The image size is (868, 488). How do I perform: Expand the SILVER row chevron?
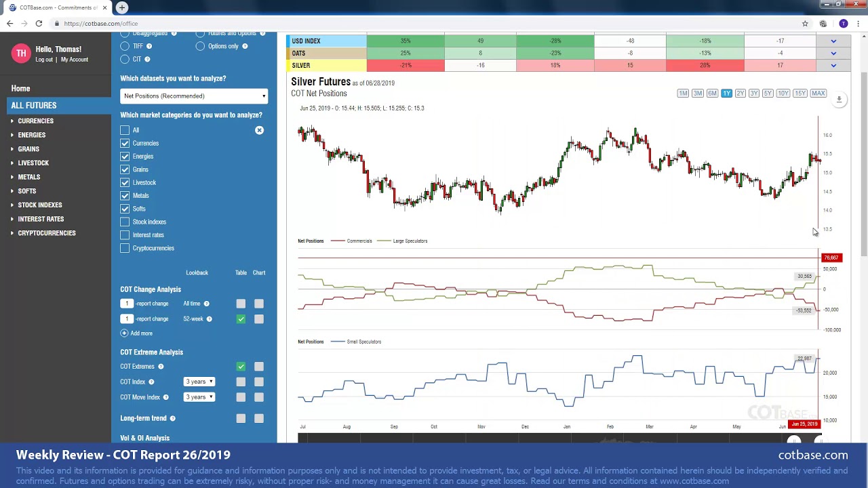point(833,66)
